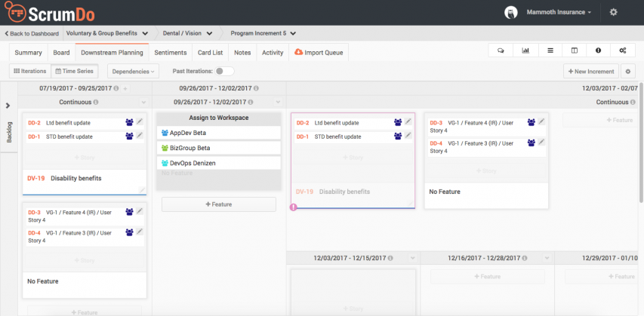Assign to AppDev Beta workspace
The height and width of the screenshot is (316, 644).
218,133
